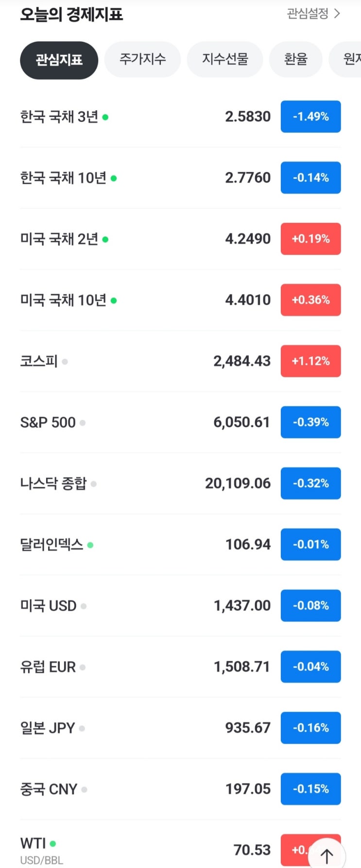Select the 달러인덱스 row
Image resolution: width=361 pixels, height=868 pixels.
click(146, 545)
